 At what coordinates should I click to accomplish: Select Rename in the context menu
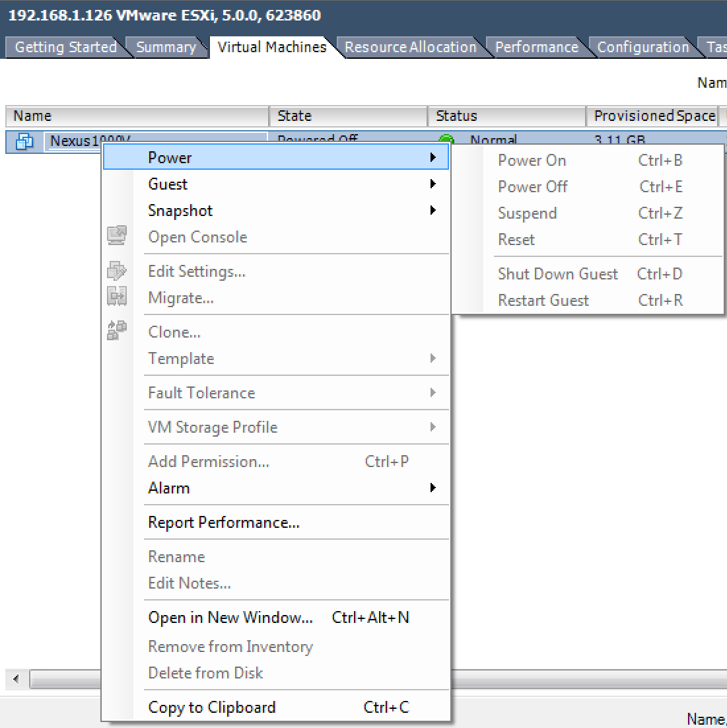275,557
